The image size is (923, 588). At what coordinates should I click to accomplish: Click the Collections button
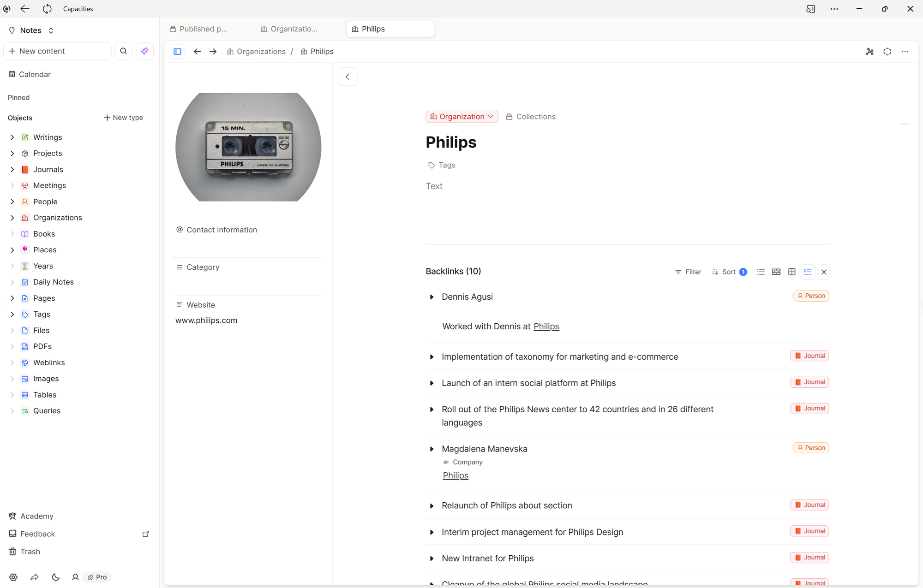point(531,117)
